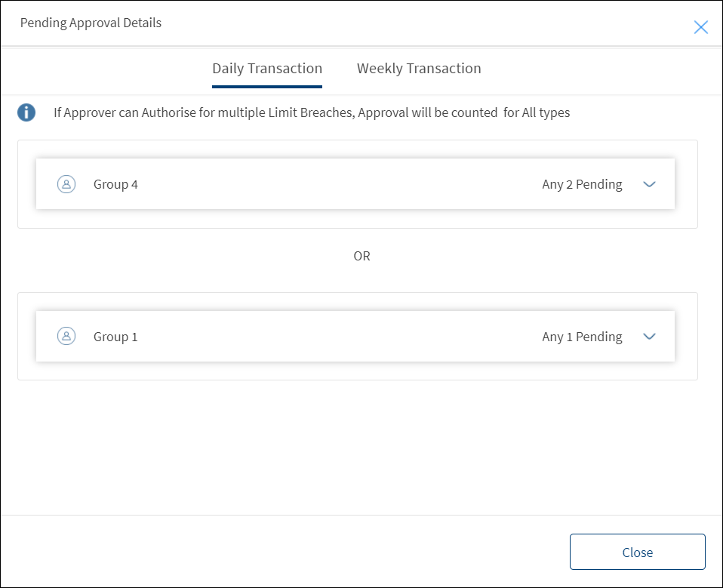Click the blue underline beneath Daily Transaction
The width and height of the screenshot is (723, 588).
point(267,86)
